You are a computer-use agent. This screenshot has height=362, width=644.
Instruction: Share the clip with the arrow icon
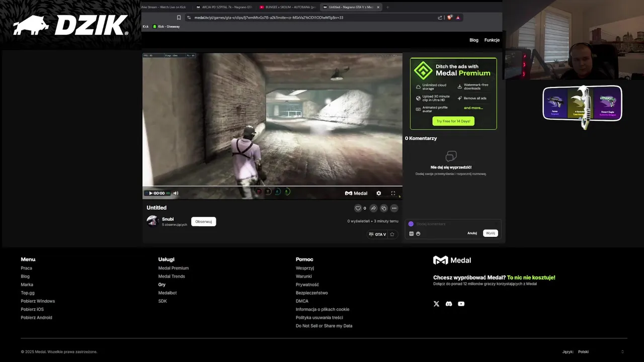(x=373, y=208)
